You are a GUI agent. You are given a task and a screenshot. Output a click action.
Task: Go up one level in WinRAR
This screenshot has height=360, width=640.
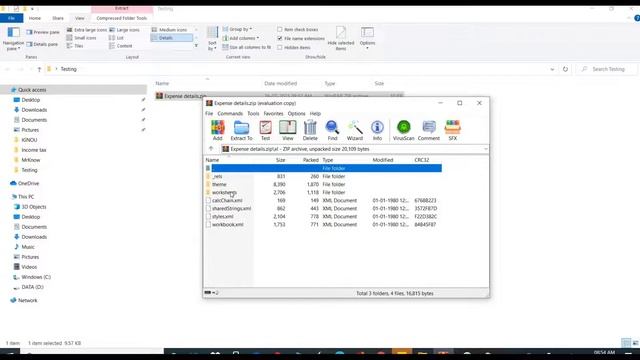[211, 149]
